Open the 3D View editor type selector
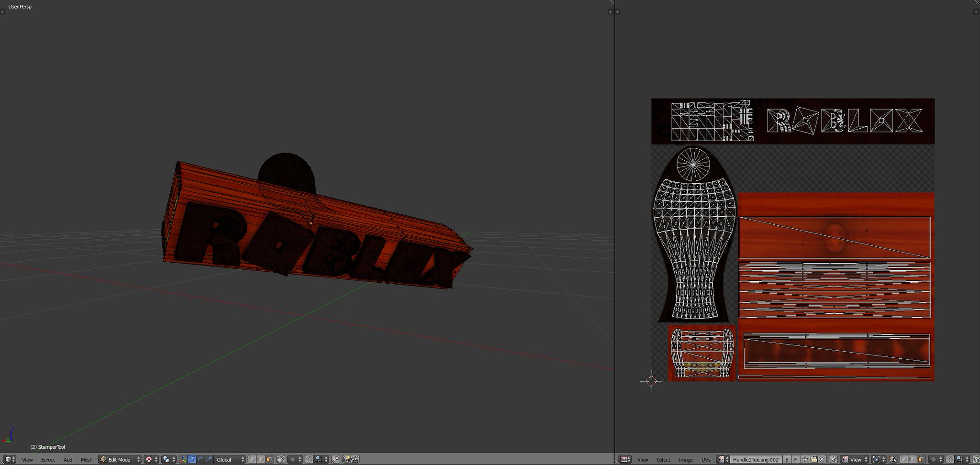Viewport: 980px width, 465px height. click(10, 459)
